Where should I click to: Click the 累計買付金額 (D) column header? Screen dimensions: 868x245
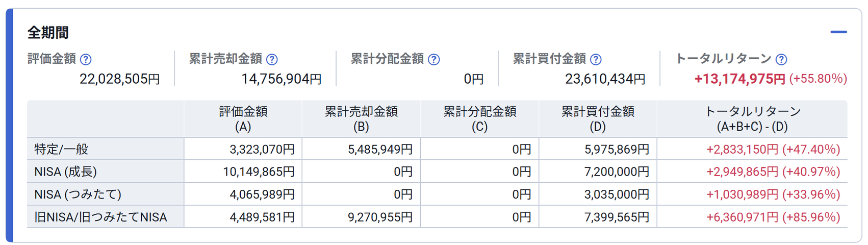coord(598,119)
